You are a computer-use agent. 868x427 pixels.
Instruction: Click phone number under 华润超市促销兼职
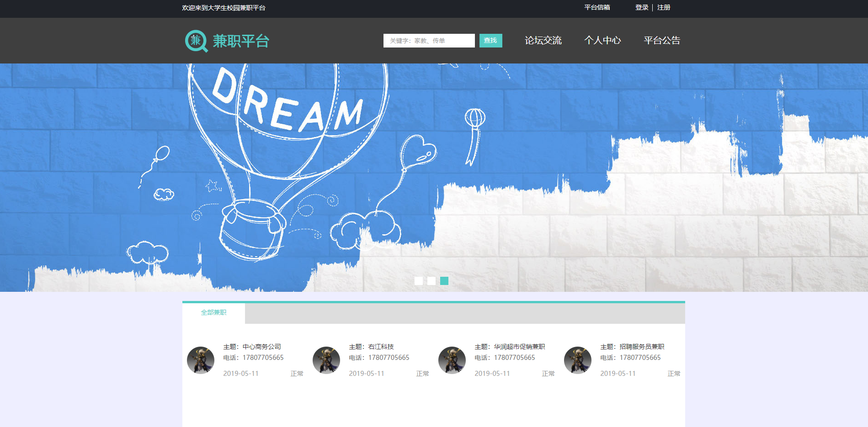(514, 358)
